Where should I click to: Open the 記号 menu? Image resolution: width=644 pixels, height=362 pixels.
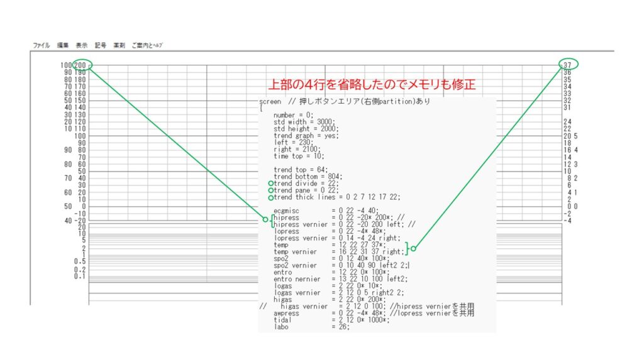pos(101,46)
